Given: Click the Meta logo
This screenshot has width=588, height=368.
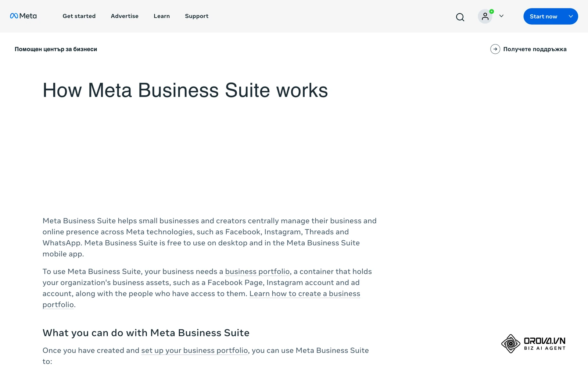Looking at the screenshot, I should pos(23,16).
